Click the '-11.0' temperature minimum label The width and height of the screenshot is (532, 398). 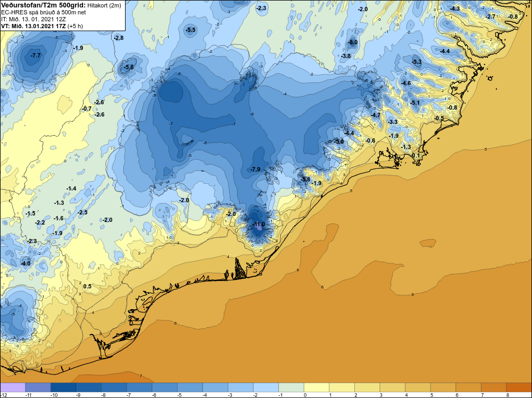click(259, 225)
